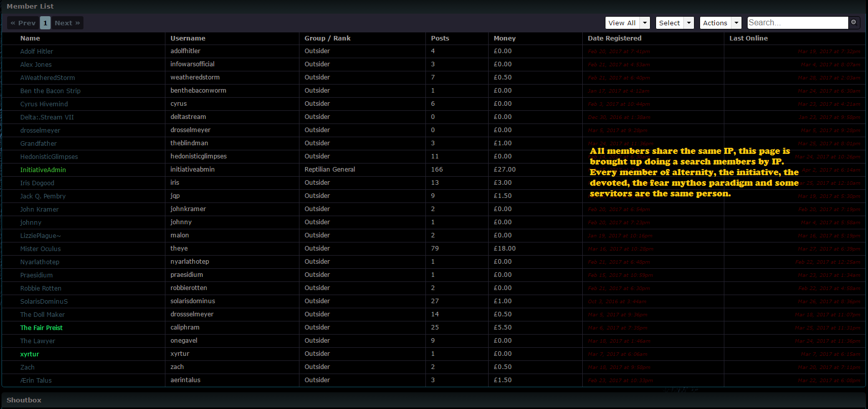Sort by the Name column header
The width and height of the screenshot is (868, 409).
tap(30, 38)
